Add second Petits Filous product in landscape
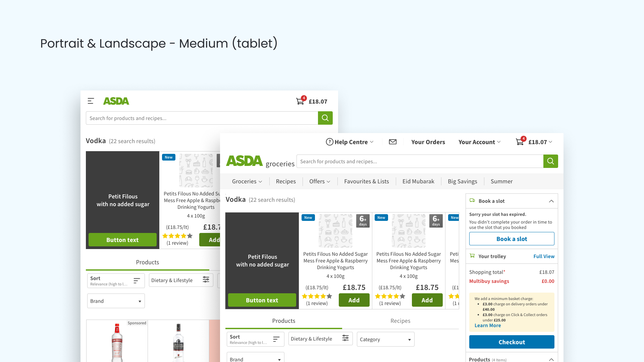The height and width of the screenshot is (362, 644). [427, 300]
